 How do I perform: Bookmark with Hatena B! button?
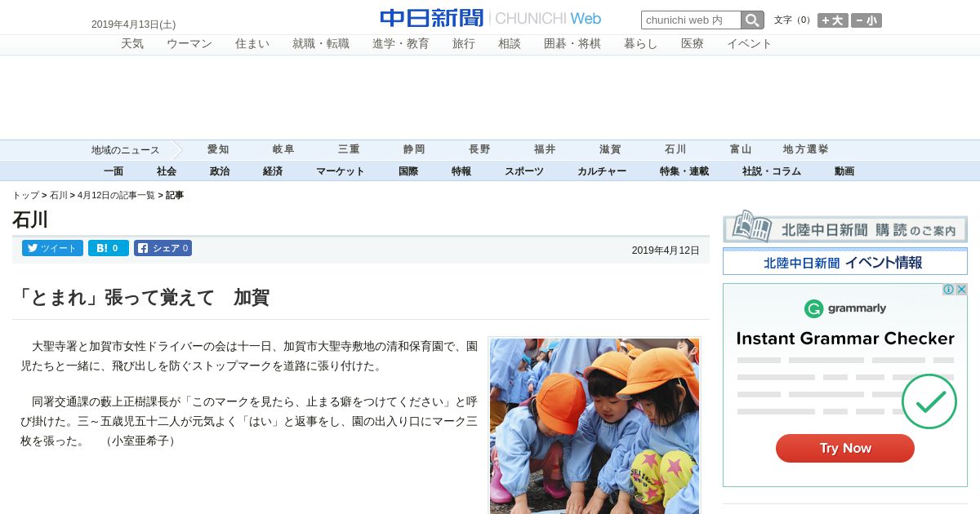[x=109, y=248]
